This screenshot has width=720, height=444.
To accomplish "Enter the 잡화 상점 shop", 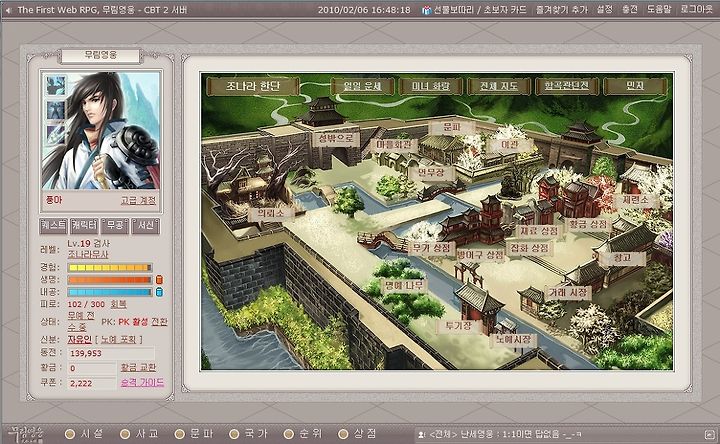I will [x=530, y=248].
